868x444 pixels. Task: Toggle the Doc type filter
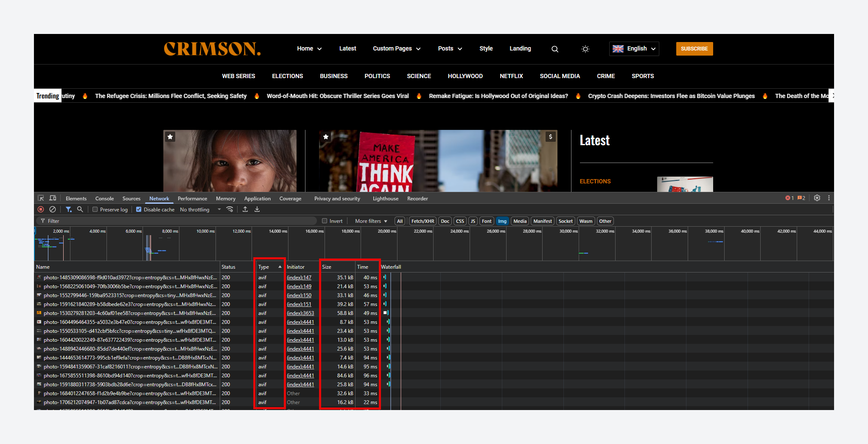pos(445,221)
